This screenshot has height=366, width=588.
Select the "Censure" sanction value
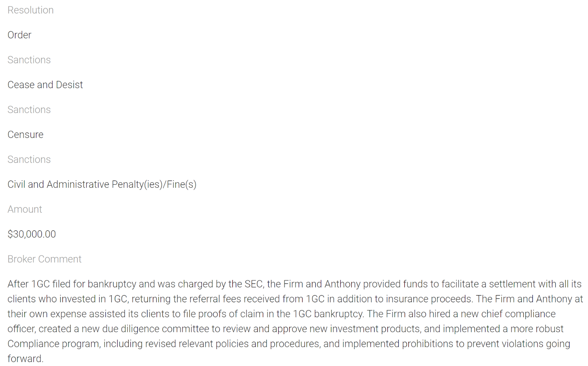coord(25,135)
